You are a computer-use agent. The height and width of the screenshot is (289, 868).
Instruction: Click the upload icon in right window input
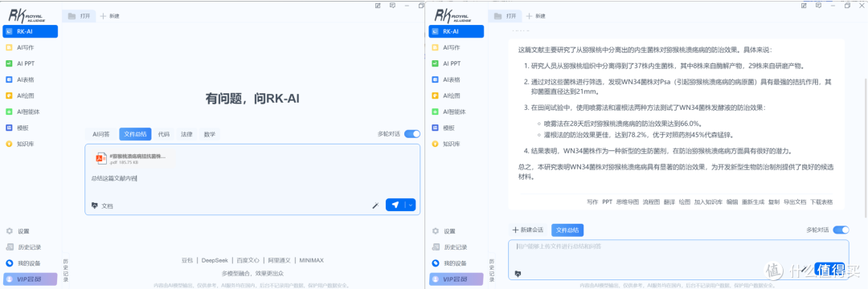[x=518, y=274]
